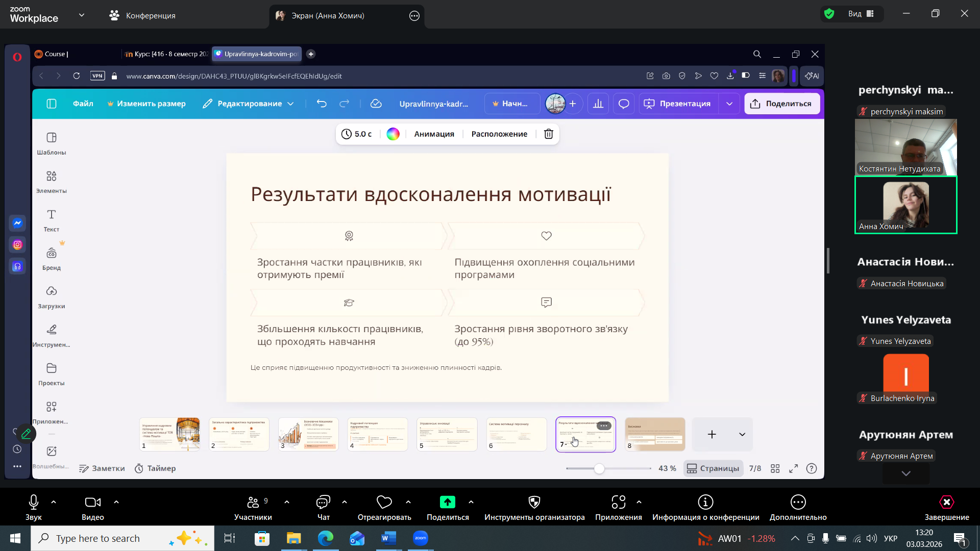
Task: Switch to grid view of pages
Action: [x=775, y=468]
